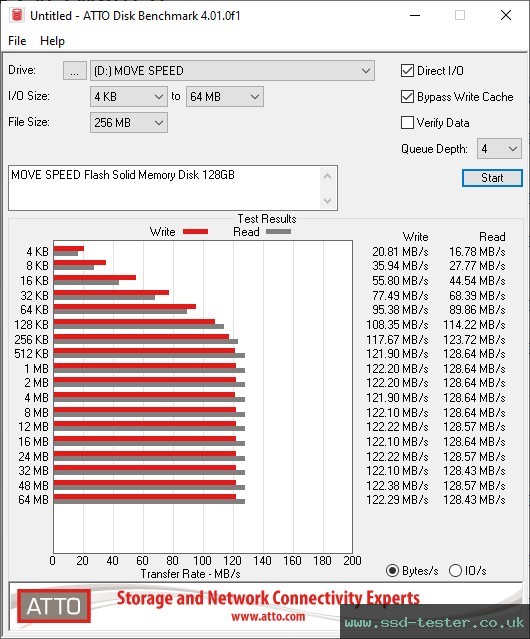Click the gray Read legend swatch
This screenshot has height=639, width=530.
coord(278,231)
